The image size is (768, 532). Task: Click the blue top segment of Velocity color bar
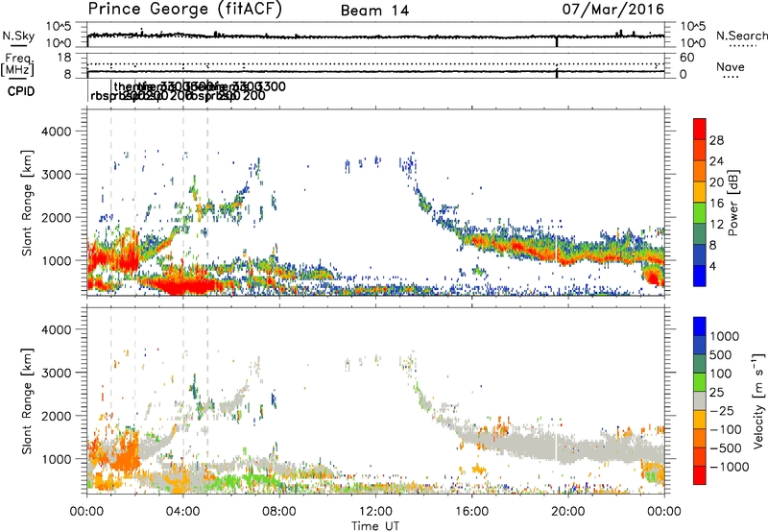click(x=700, y=326)
